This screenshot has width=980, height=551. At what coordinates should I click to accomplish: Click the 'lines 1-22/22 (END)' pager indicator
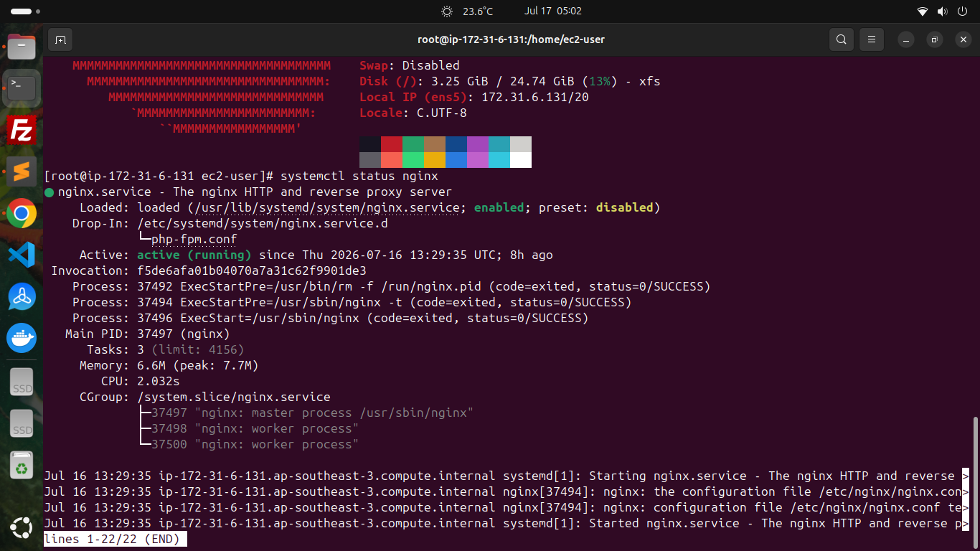point(116,539)
